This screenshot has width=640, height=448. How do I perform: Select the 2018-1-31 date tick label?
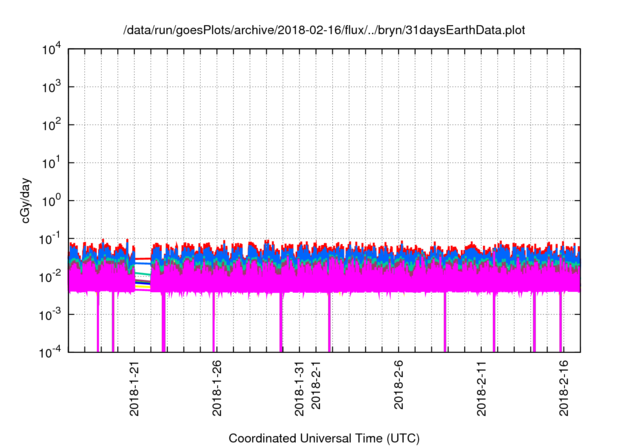[299, 388]
